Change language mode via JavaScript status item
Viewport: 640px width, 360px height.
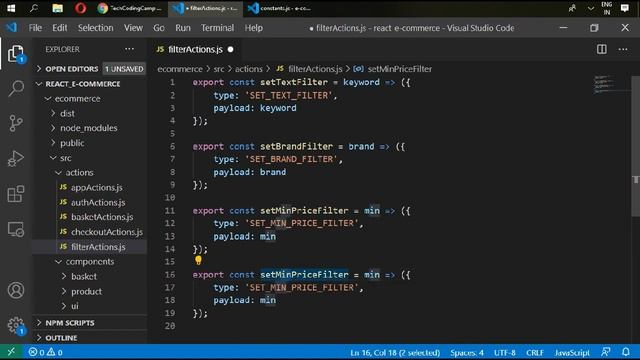coord(572,352)
